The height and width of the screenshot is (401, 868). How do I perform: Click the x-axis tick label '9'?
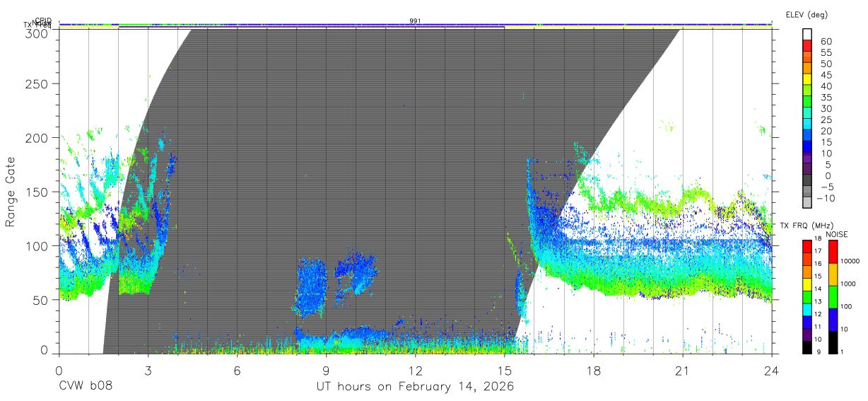pos(326,371)
